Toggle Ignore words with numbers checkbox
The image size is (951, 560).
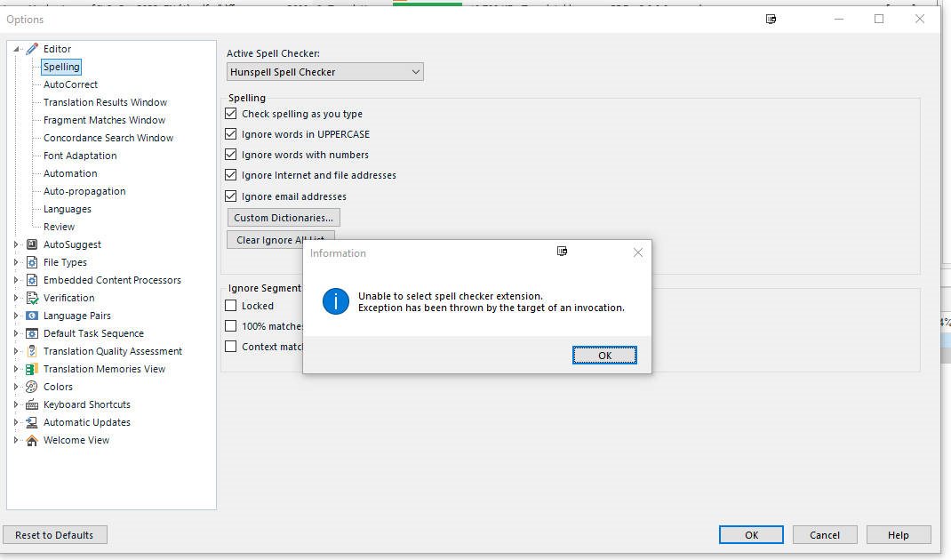[230, 155]
